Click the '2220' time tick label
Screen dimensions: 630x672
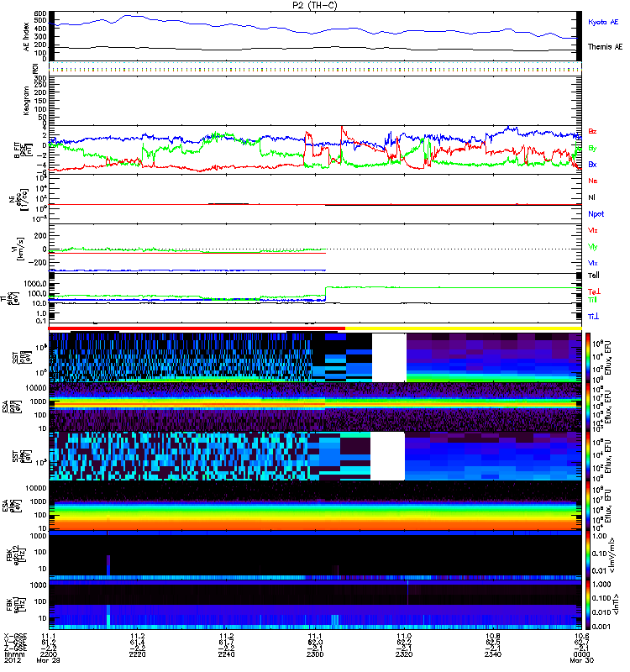click(137, 654)
